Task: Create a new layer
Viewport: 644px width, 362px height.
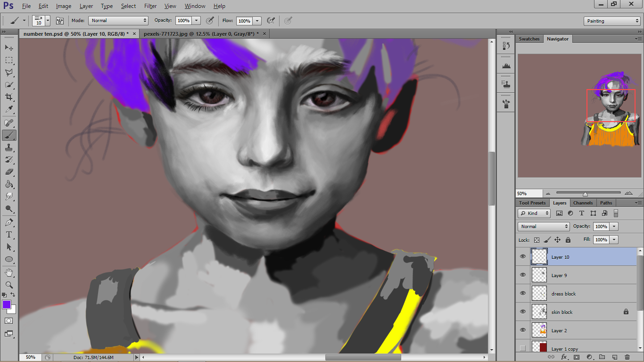Action: point(615,357)
